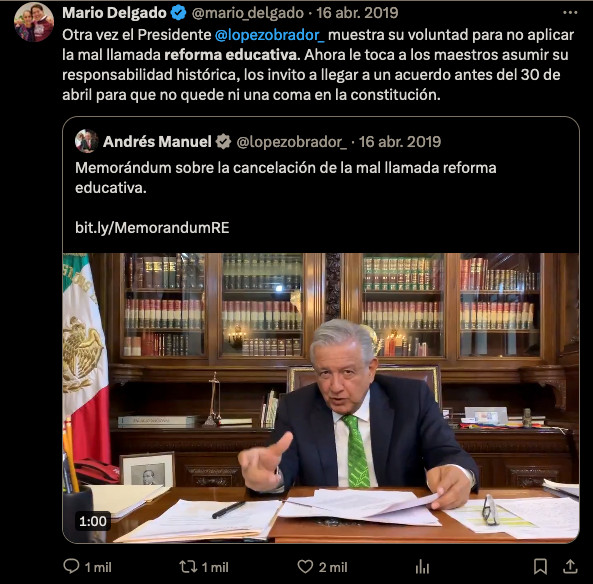Image resolution: width=593 pixels, height=584 pixels.
Task: Click Andrés Manuel's gray verified badge
Action: pyautogui.click(x=223, y=142)
